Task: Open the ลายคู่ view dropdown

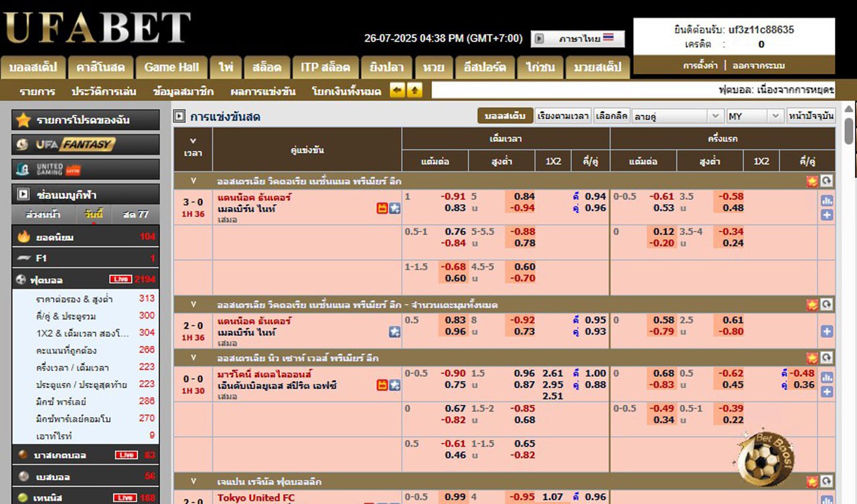Action: click(x=678, y=116)
